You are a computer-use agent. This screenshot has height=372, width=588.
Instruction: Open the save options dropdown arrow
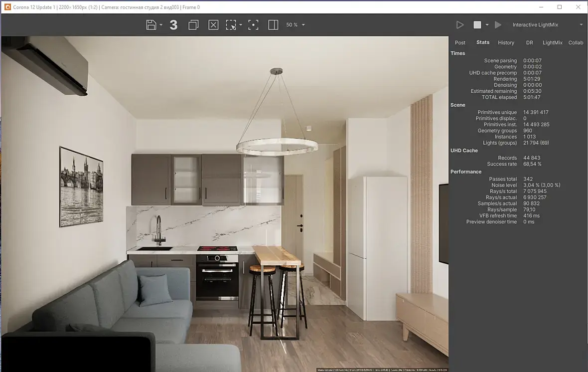coord(161,25)
